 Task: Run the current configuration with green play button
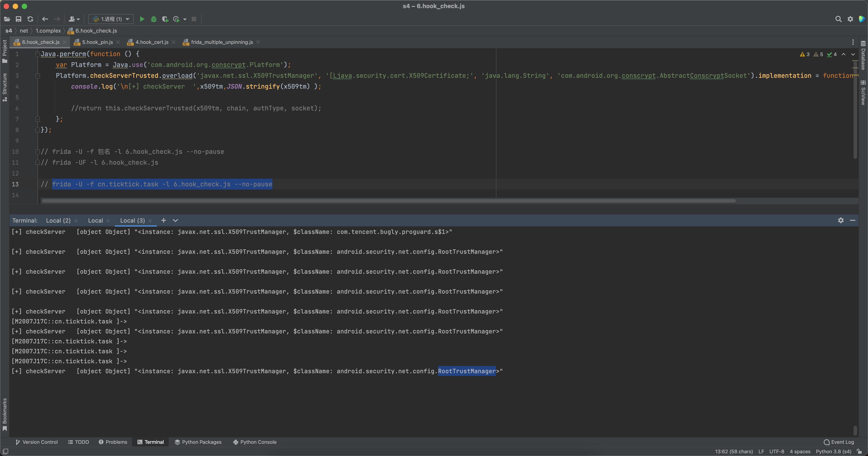142,19
